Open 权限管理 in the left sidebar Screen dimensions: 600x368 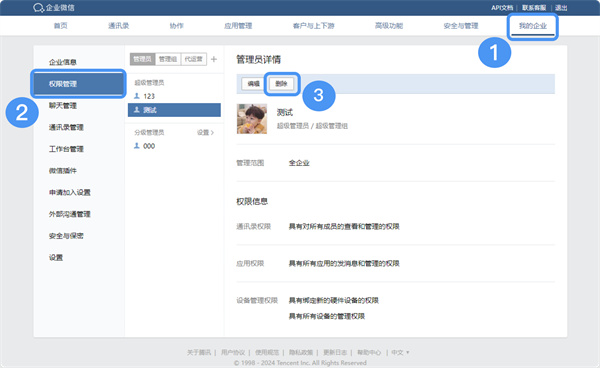78,84
